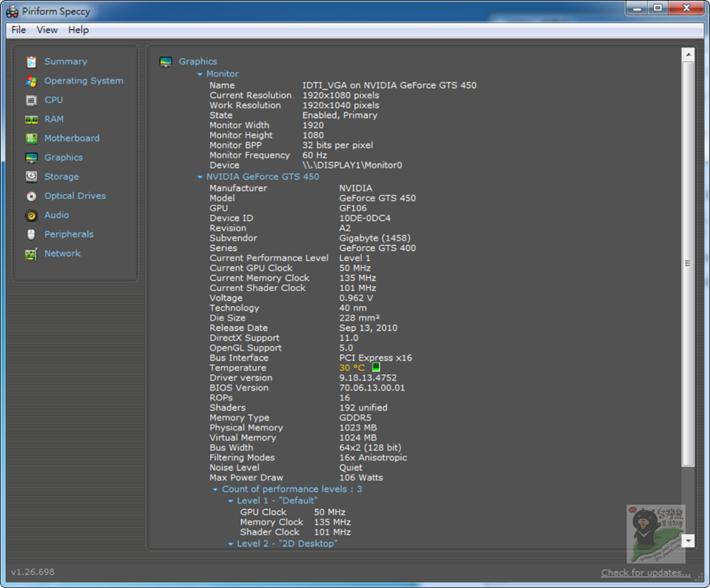710x588 pixels.
Task: Click the Check for updates link
Action: [x=646, y=573]
